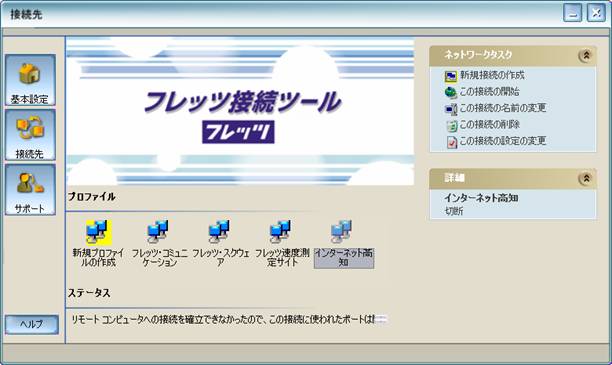This screenshot has width=612, height=365.
Task: Open the サポート sidebar icon
Action: click(30, 190)
